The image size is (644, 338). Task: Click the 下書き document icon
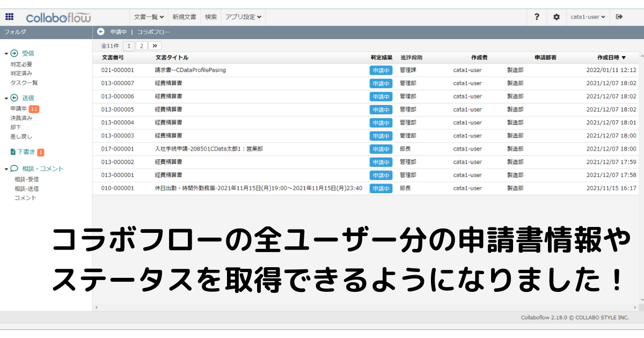(13, 152)
